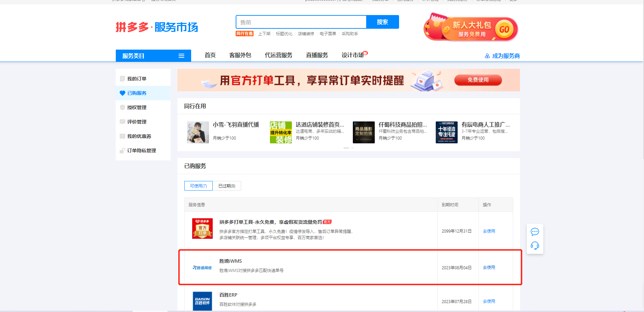Open the 设计市场 nav tab
Viewport: 644px width, 312px height.
click(x=353, y=55)
